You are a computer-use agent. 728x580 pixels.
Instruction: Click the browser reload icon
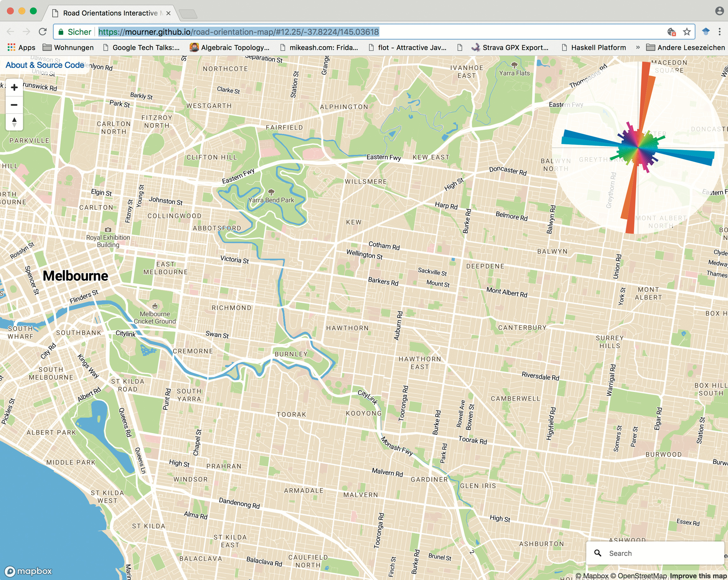click(43, 32)
